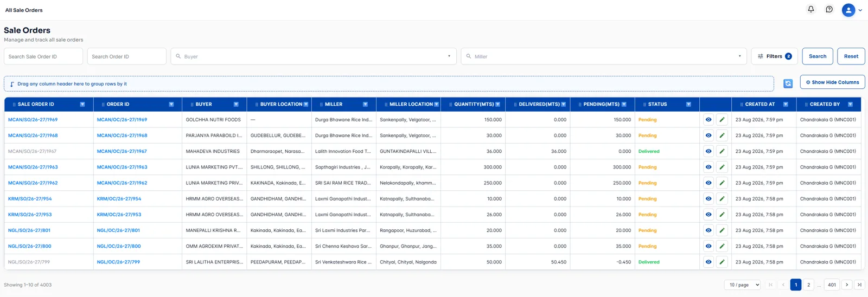Open the notifications bell icon
The image size is (868, 297).
click(811, 9)
